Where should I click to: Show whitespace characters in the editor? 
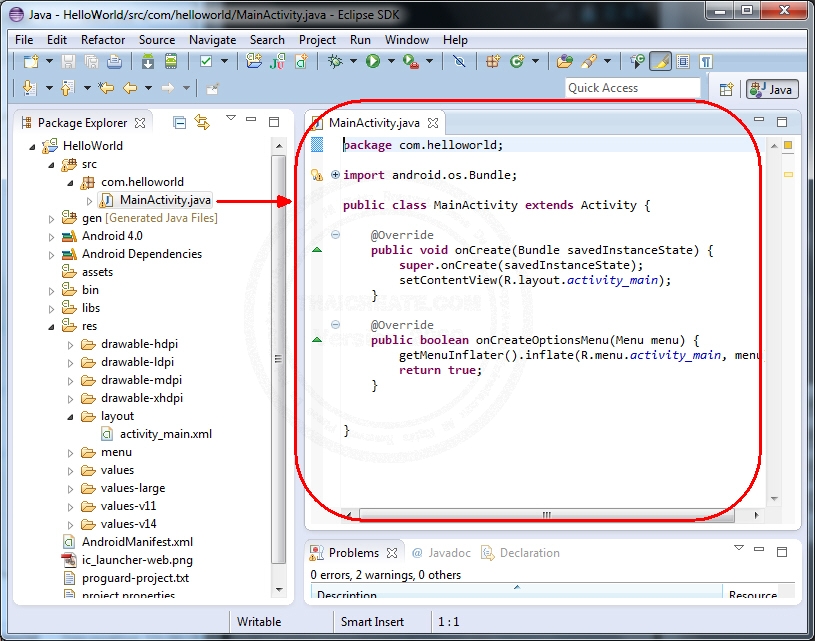(x=704, y=62)
